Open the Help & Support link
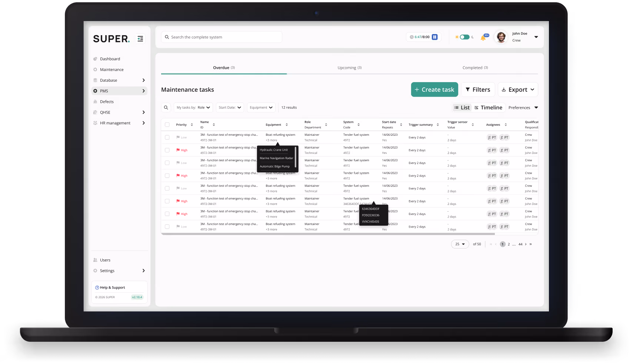This screenshot has height=364, width=633. (110, 287)
